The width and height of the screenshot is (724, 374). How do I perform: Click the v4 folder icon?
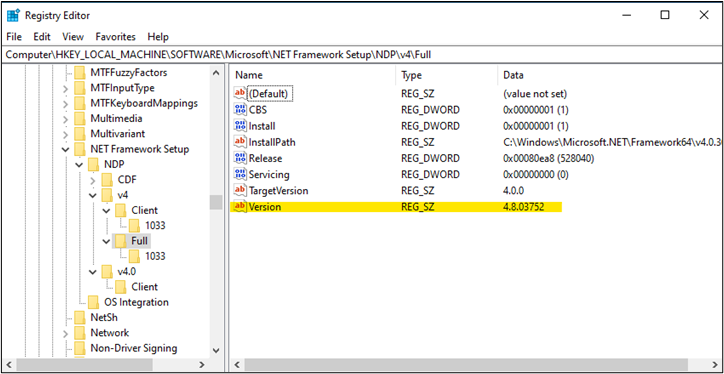[x=107, y=195]
